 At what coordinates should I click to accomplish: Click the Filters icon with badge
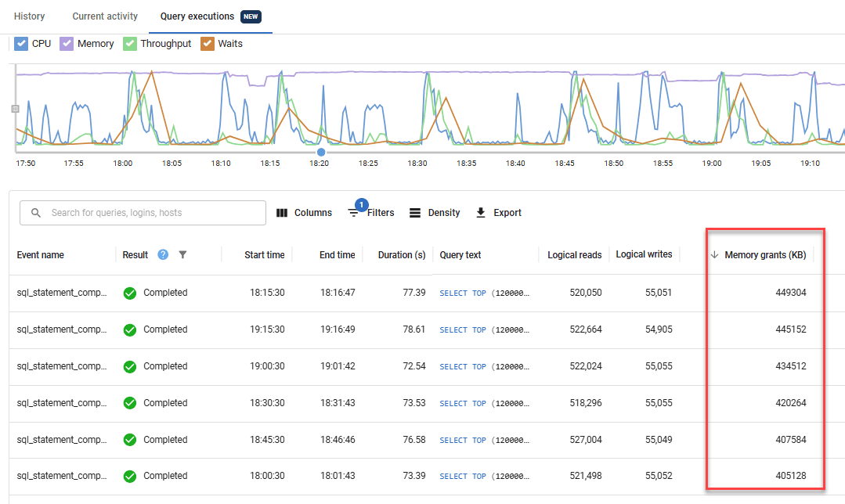pyautogui.click(x=352, y=212)
